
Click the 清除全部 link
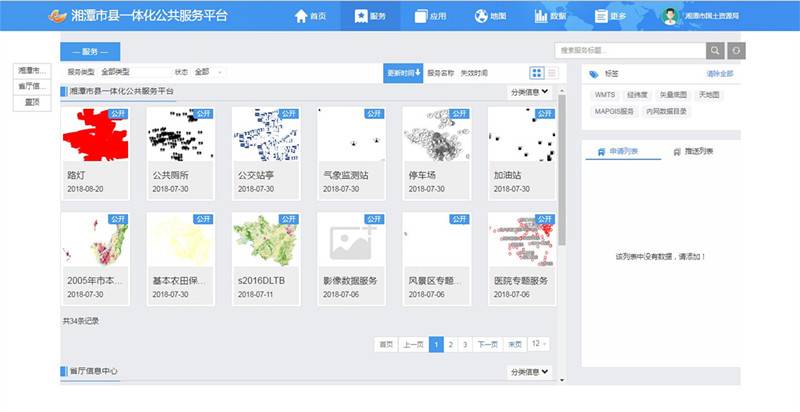click(x=719, y=74)
